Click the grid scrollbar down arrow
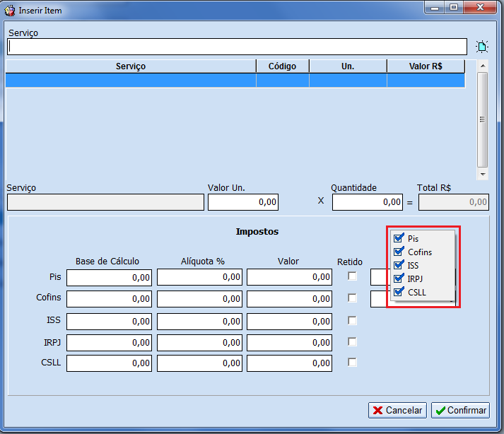 click(x=483, y=175)
